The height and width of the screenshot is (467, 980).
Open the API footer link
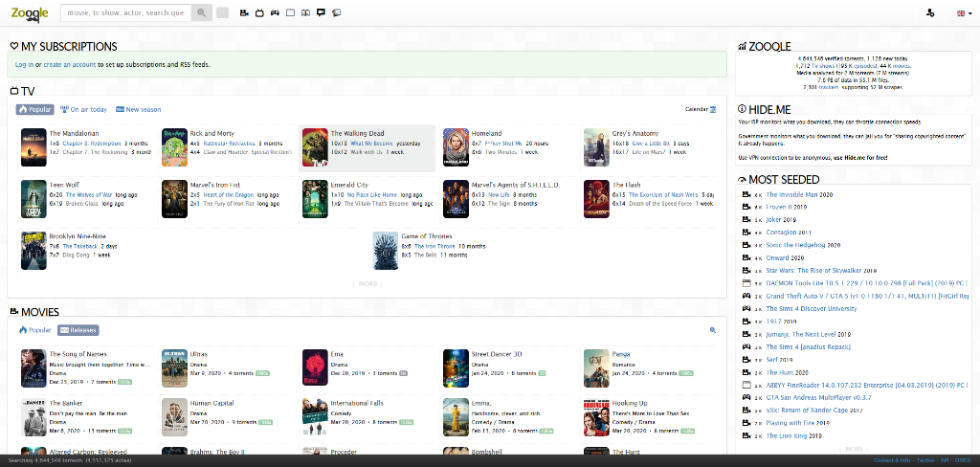point(945,460)
